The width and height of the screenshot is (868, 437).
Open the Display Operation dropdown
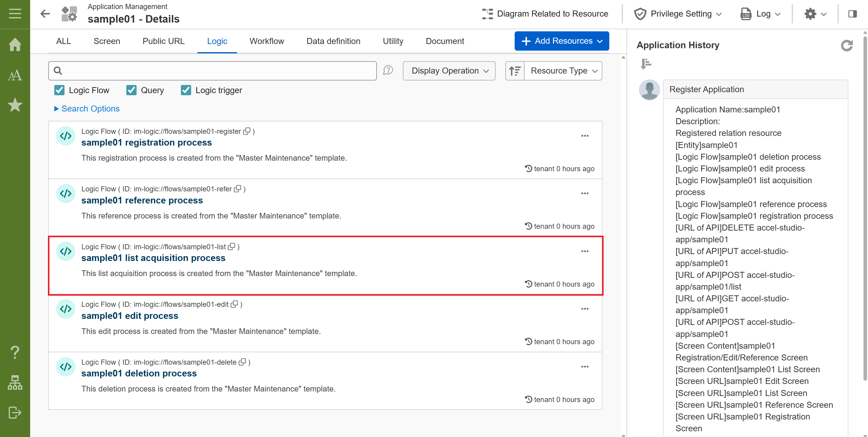pyautogui.click(x=449, y=71)
